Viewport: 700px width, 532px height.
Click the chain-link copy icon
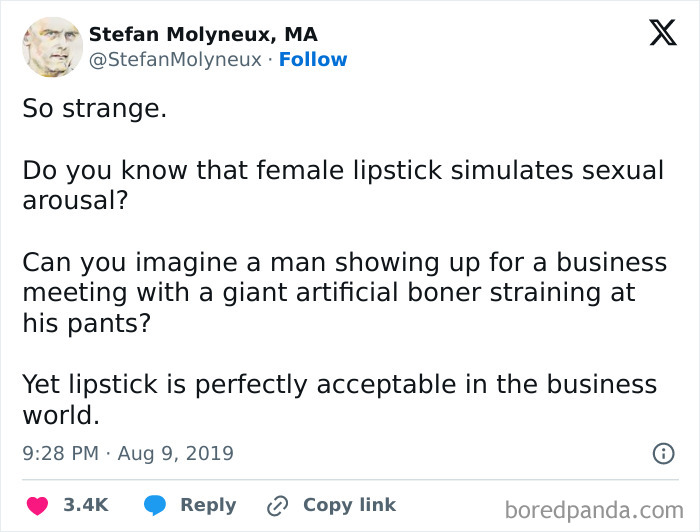(277, 506)
